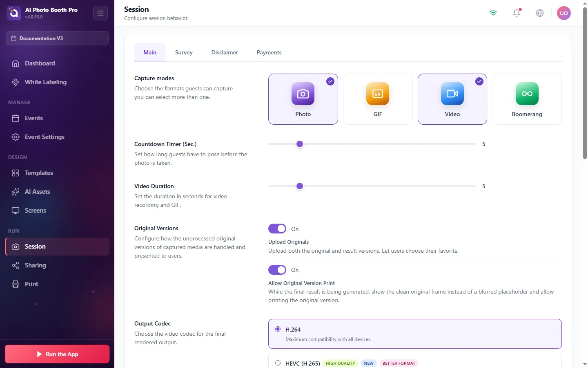Click the 'Upload Originals' label

click(x=289, y=242)
